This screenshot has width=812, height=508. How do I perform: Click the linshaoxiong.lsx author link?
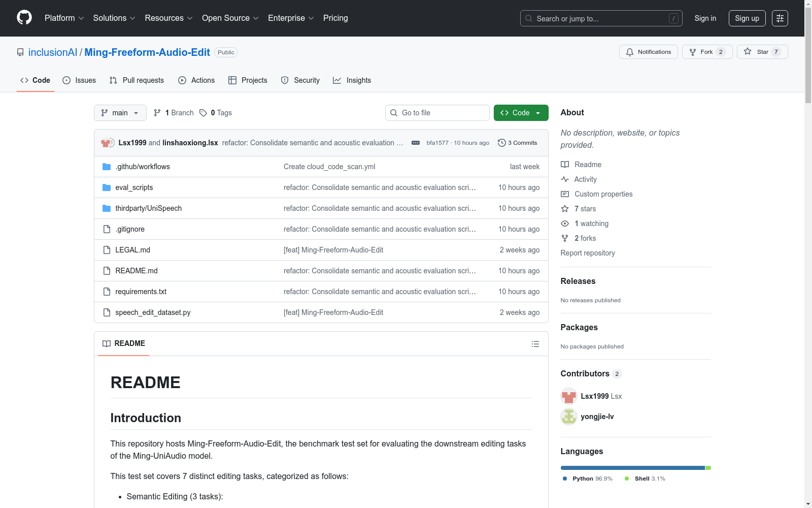pyautogui.click(x=190, y=143)
